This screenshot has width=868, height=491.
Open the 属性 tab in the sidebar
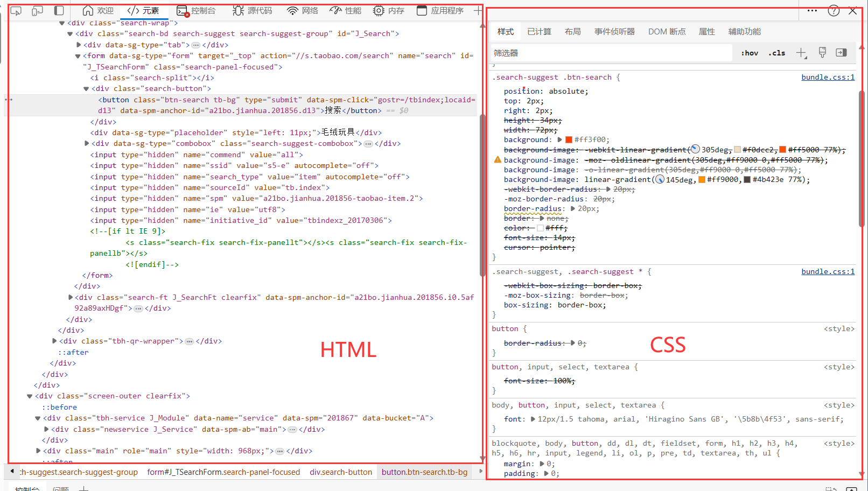[707, 32]
